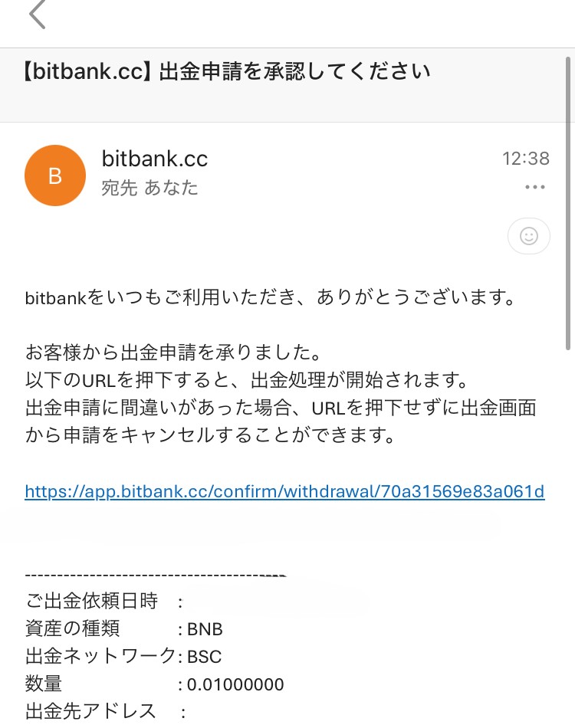The height and width of the screenshot is (728, 575).
Task: Open the bitbank withdrawal confirmation URL
Action: tap(284, 491)
